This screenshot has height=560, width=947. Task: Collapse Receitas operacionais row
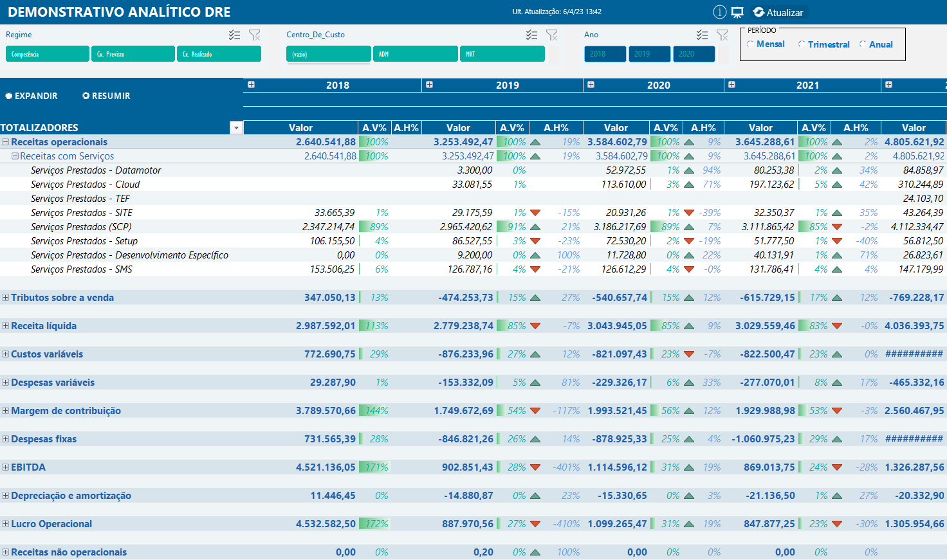(5, 142)
